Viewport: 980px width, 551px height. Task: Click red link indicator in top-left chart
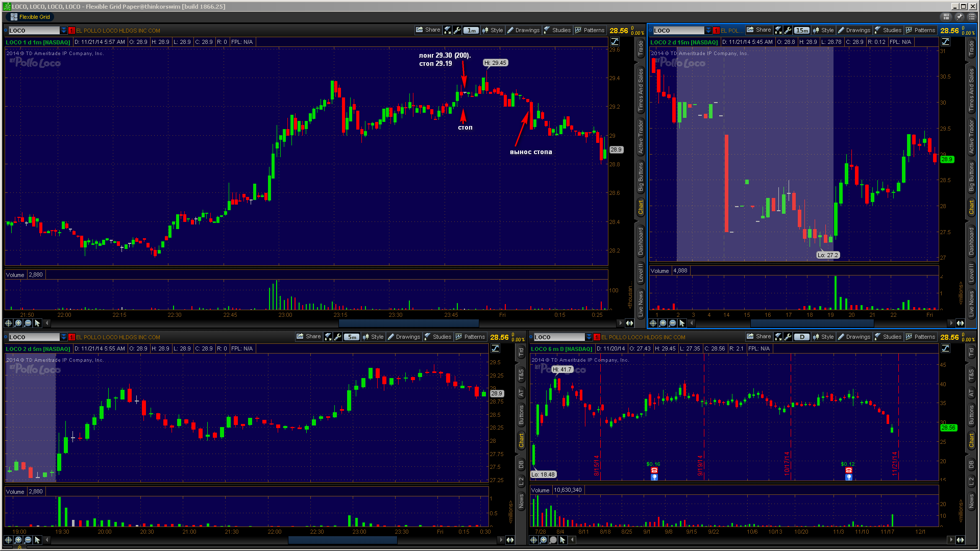click(71, 31)
